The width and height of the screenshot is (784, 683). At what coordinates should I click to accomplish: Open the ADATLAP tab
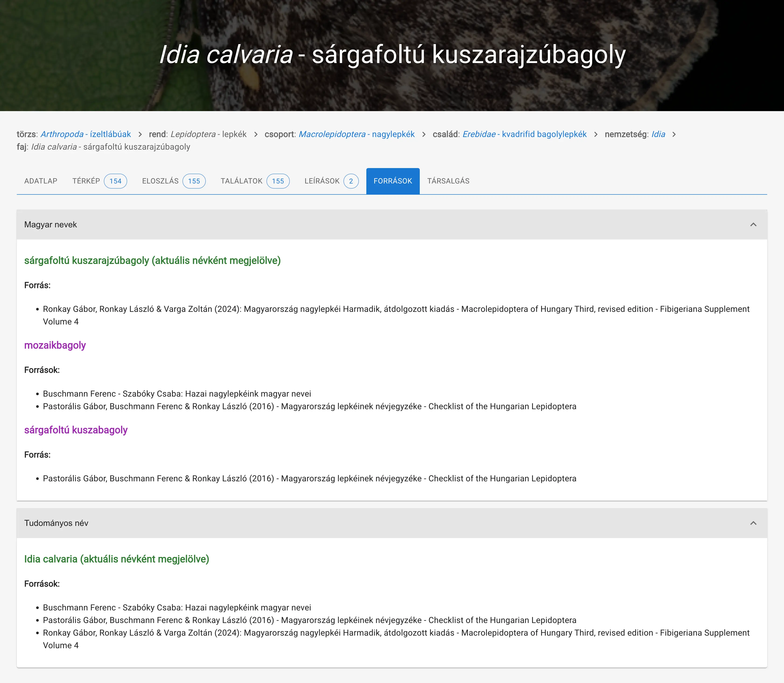41,181
